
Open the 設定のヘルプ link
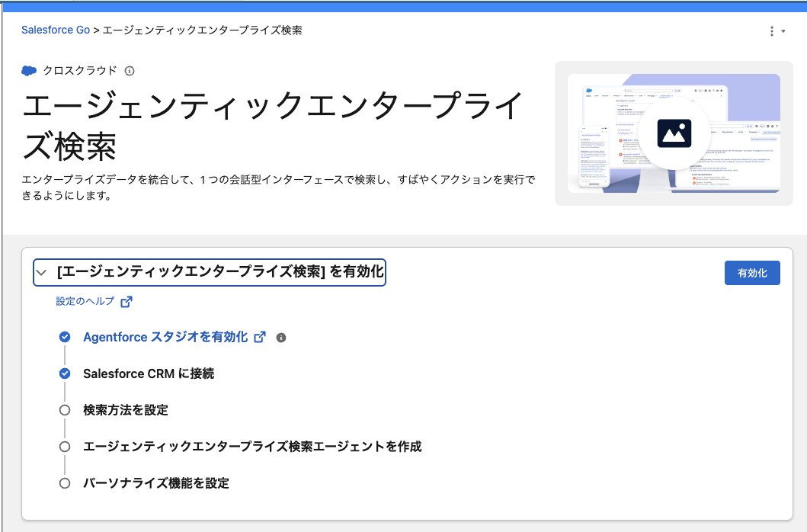point(85,301)
